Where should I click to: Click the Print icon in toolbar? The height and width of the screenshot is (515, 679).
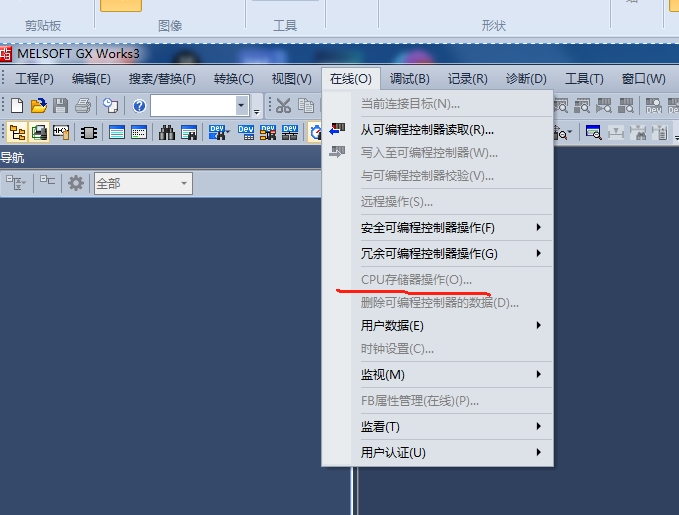pos(82,105)
